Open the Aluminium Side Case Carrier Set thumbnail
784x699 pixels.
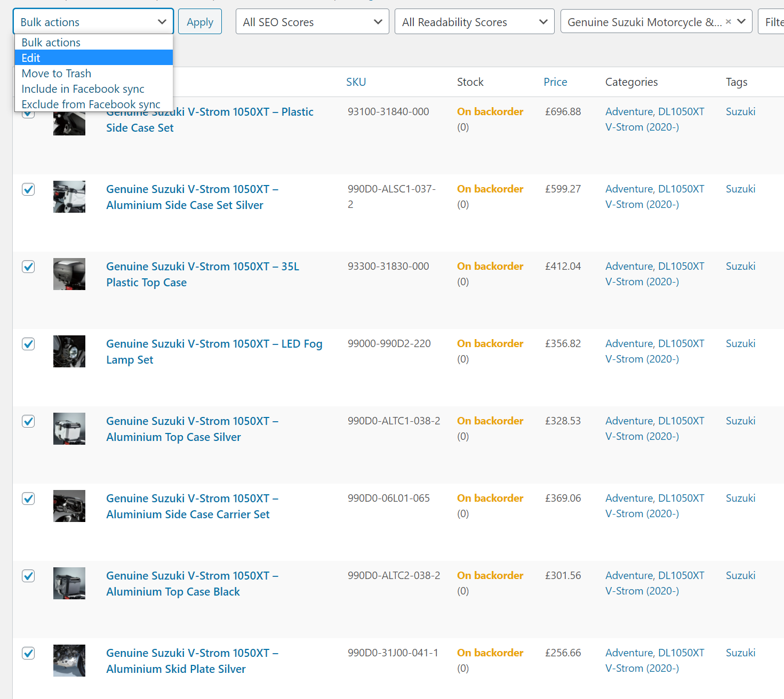click(x=69, y=506)
